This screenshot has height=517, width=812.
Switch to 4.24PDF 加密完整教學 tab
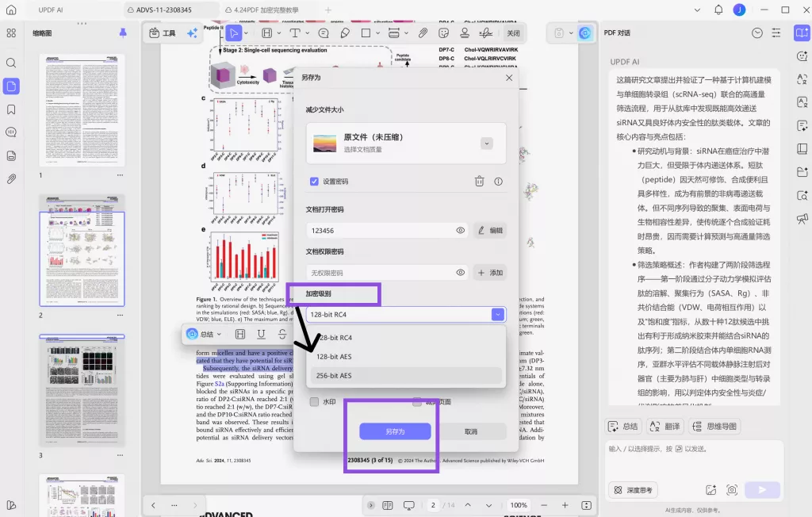[262, 10]
